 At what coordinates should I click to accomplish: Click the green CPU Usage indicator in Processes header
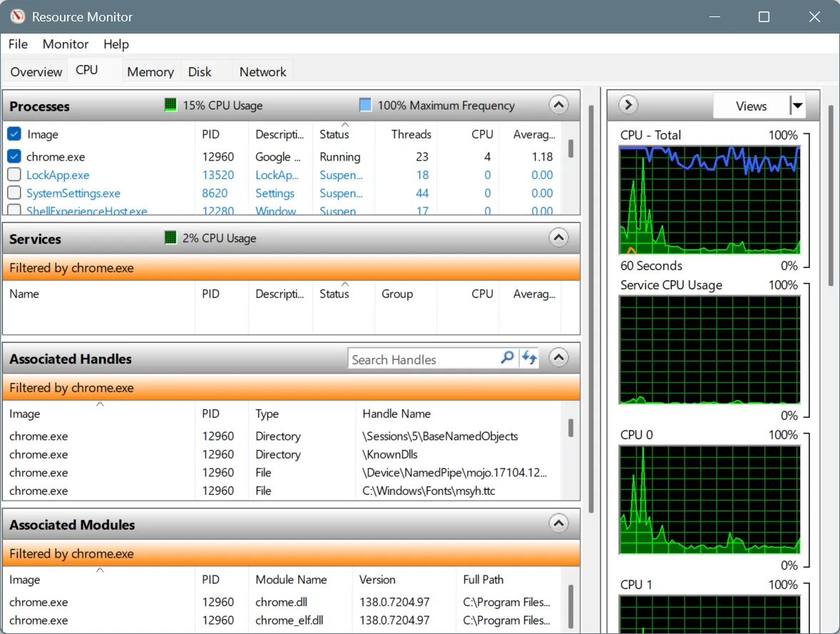pos(170,105)
